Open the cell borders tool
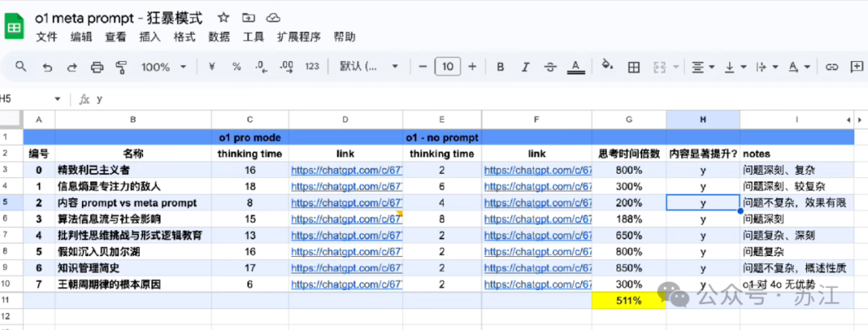 [x=633, y=67]
